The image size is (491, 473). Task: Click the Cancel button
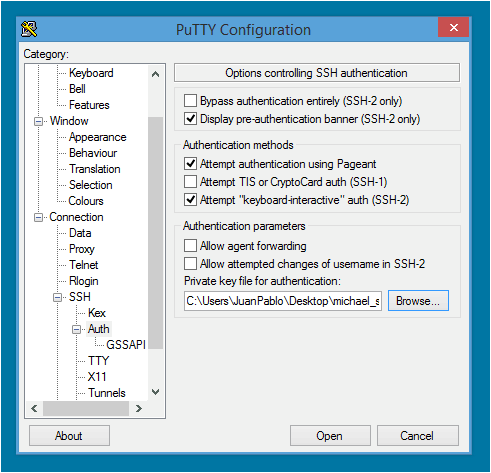tap(418, 436)
